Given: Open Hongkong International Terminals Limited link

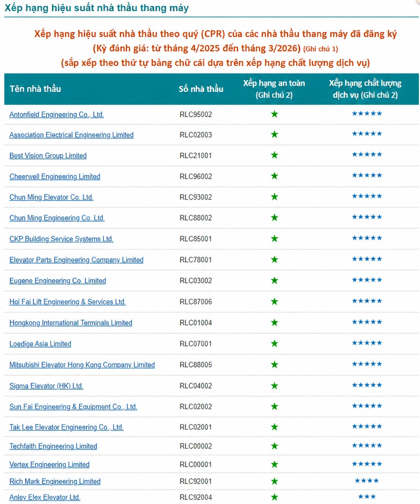Looking at the screenshot, I should pyautogui.click(x=71, y=323).
